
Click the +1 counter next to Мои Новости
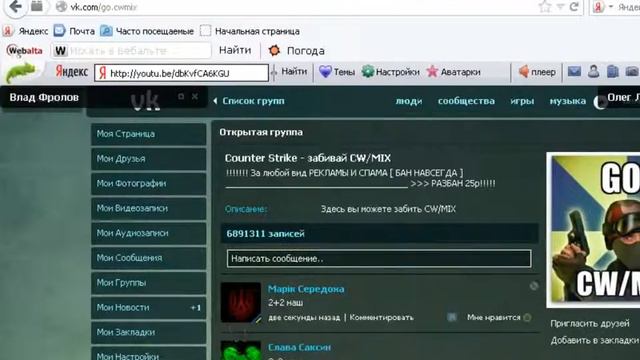coord(196,308)
